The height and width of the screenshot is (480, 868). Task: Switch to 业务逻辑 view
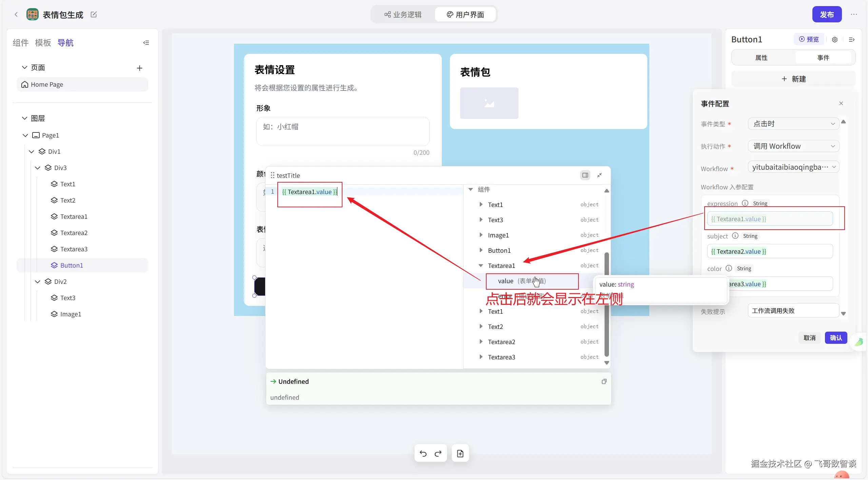(403, 15)
